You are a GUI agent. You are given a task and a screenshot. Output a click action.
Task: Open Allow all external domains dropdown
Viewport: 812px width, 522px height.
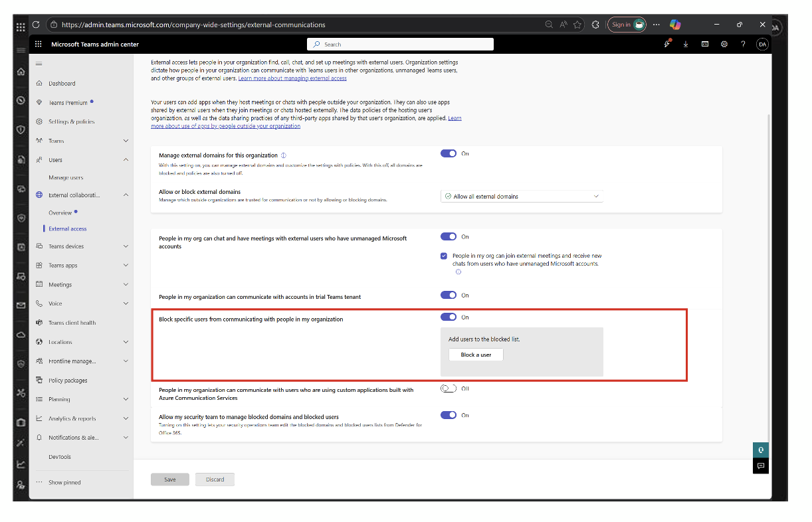pyautogui.click(x=522, y=197)
